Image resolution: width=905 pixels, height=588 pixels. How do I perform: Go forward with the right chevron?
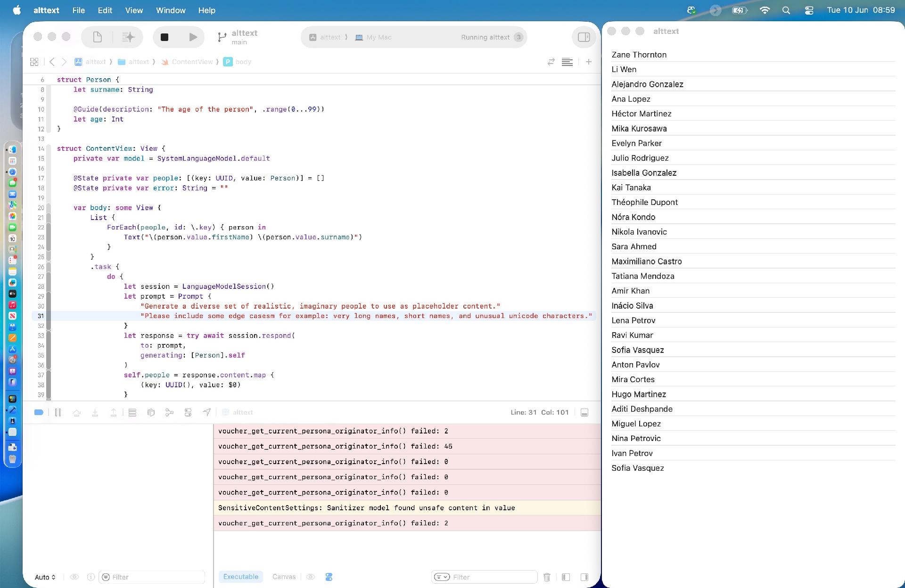click(64, 62)
